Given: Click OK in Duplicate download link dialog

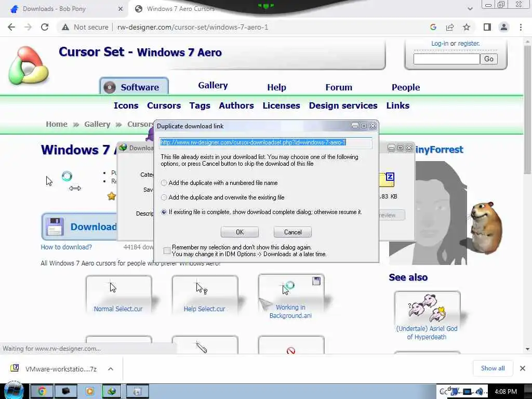Looking at the screenshot, I should coord(240,232).
